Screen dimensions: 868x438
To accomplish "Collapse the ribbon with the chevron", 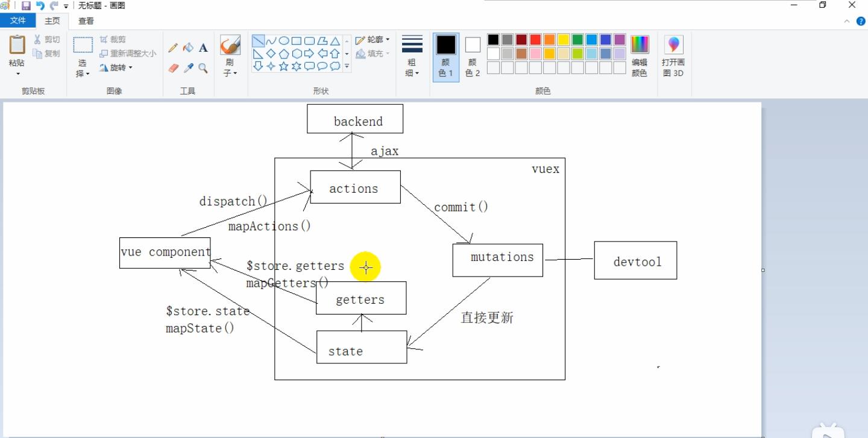I will 847,21.
